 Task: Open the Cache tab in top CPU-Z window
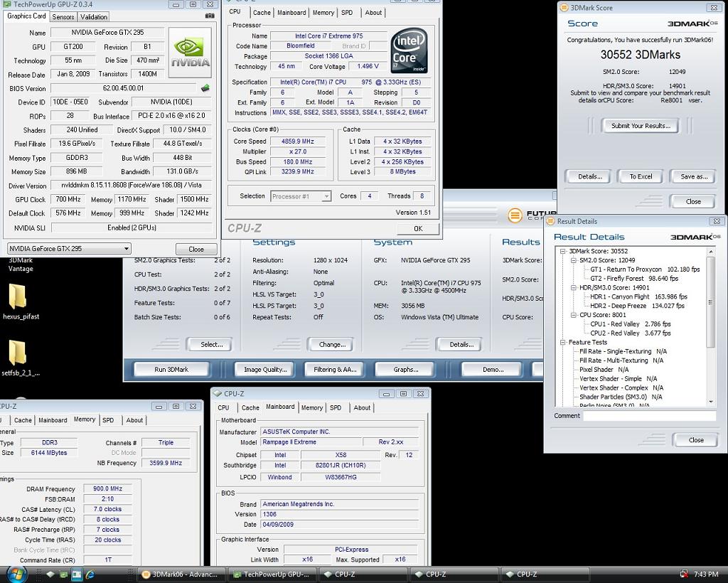tap(262, 13)
